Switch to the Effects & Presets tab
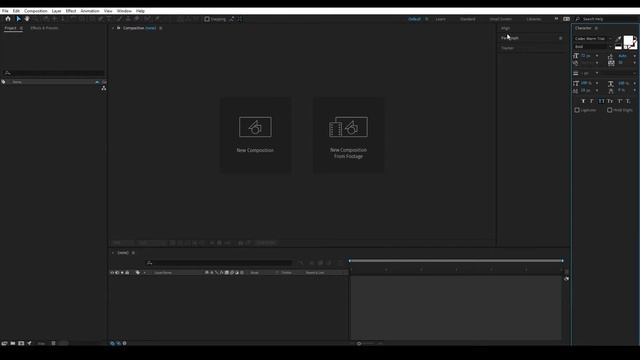The height and width of the screenshot is (360, 640). tap(44, 28)
